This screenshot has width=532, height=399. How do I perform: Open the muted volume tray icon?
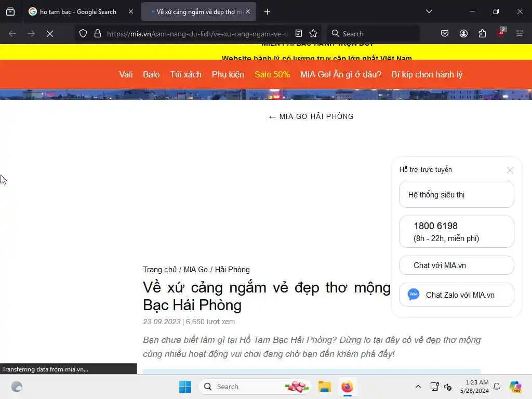[x=448, y=387]
